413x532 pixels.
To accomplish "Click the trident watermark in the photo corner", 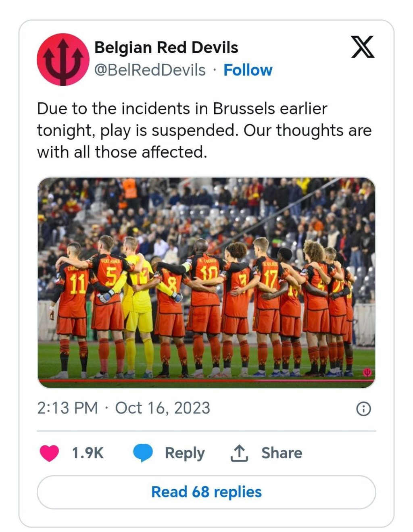I will pos(367,372).
